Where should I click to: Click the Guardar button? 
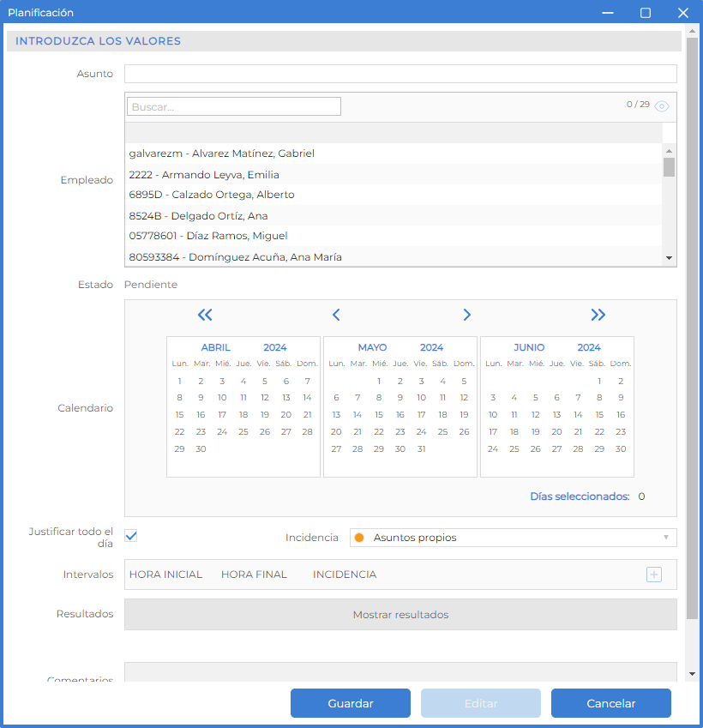coord(351,703)
